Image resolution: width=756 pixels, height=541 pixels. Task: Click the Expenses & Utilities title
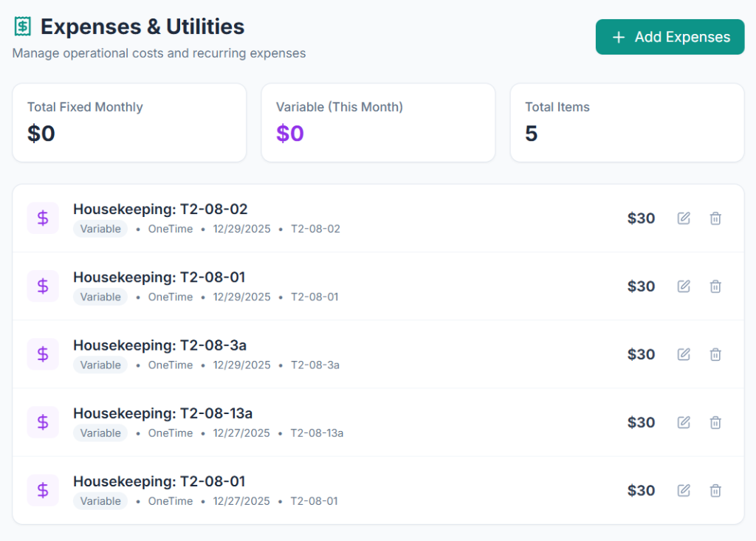pyautogui.click(x=141, y=27)
